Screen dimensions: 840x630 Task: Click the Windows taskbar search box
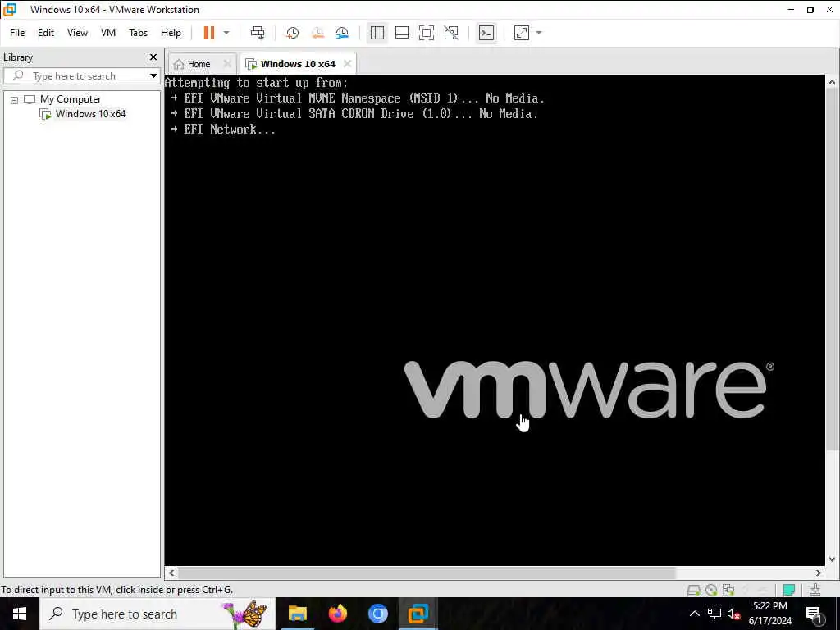(157, 614)
